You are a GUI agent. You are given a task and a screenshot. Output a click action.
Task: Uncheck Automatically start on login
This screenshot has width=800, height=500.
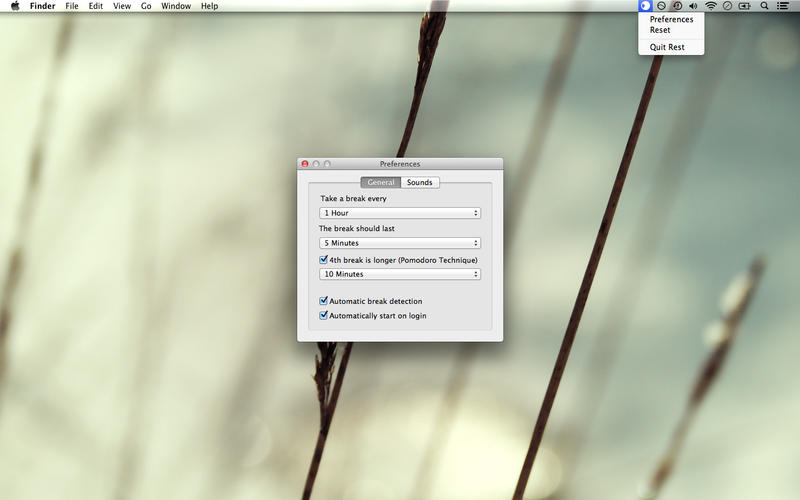pos(323,315)
